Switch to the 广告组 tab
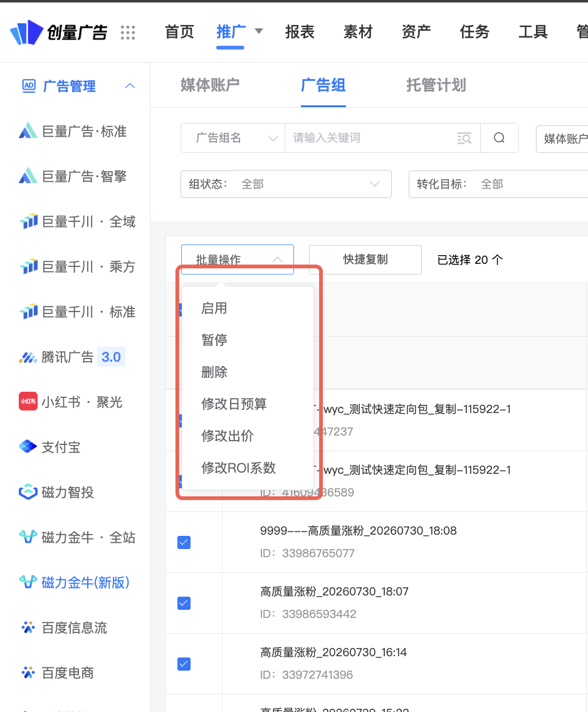Viewport: 588px width, 712px height. click(x=323, y=85)
